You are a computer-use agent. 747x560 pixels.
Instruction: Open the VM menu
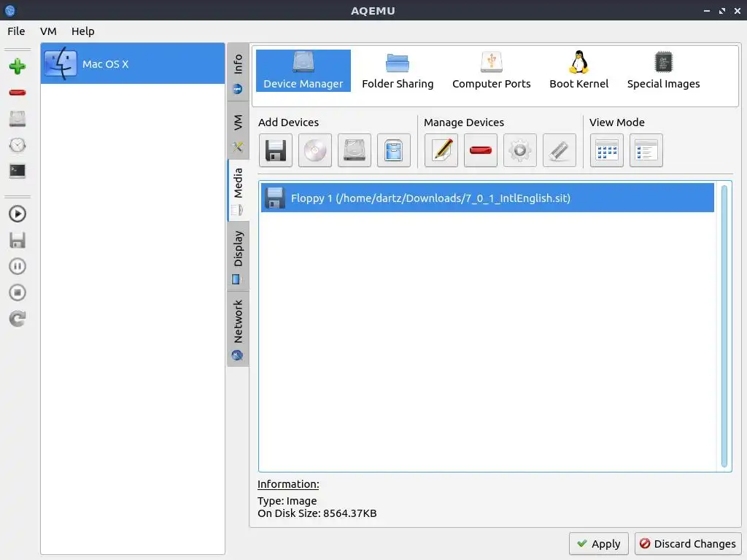48,31
